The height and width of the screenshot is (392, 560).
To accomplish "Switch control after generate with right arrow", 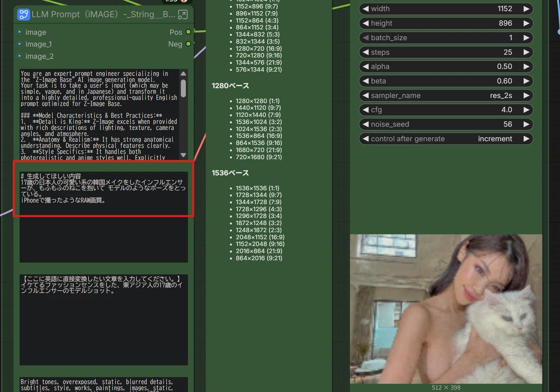I will pyautogui.click(x=526, y=139).
